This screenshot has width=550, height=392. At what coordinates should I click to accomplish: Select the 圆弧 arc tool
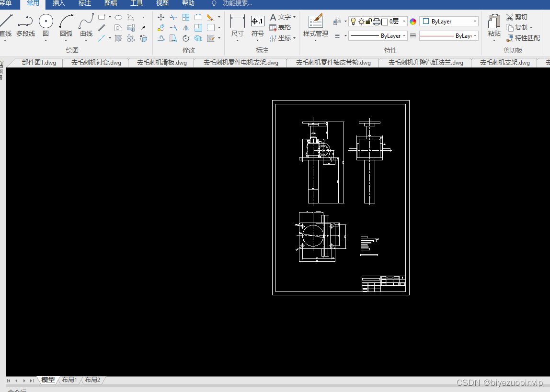click(66, 25)
